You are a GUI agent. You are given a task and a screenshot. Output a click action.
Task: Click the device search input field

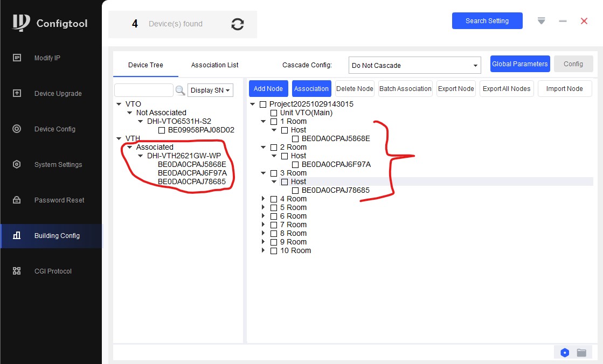coord(143,90)
